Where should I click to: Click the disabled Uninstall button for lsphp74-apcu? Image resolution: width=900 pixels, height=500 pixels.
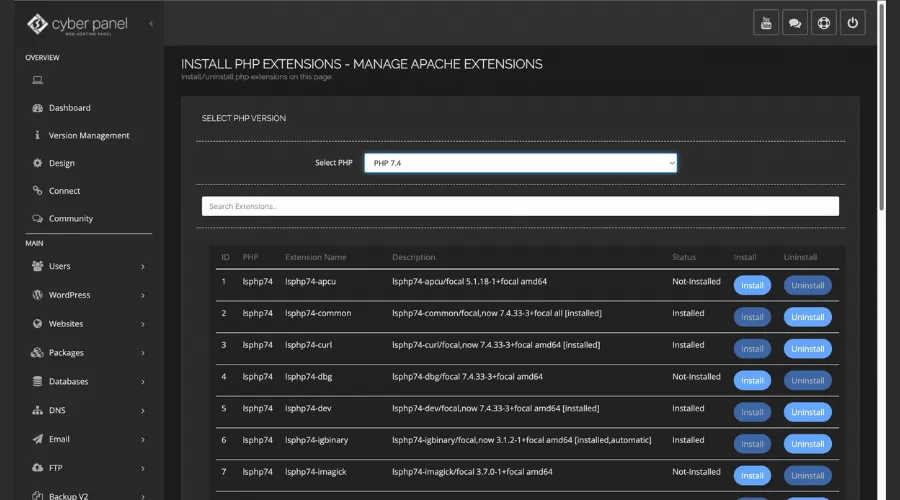click(x=808, y=285)
